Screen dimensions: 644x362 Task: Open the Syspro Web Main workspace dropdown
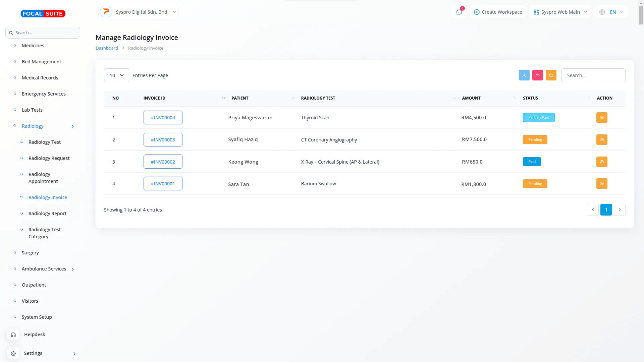point(560,12)
